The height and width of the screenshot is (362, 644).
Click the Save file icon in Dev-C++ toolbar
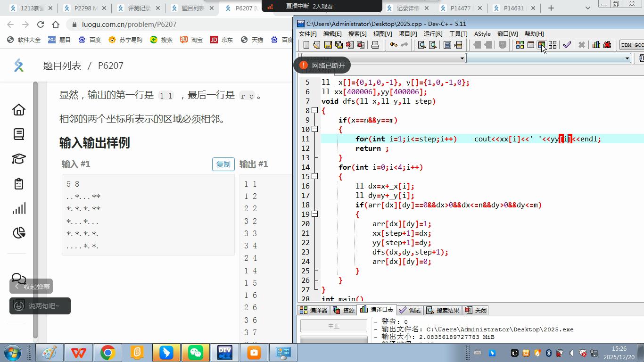coord(328,45)
